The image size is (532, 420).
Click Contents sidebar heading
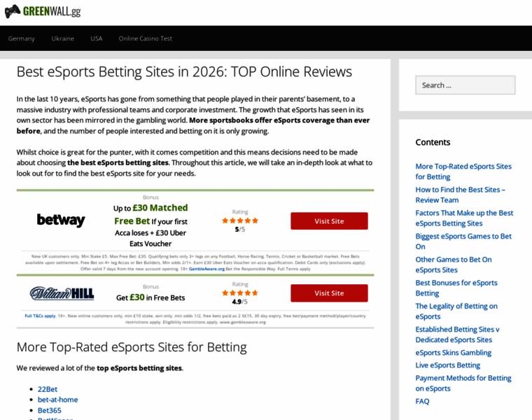click(x=433, y=142)
